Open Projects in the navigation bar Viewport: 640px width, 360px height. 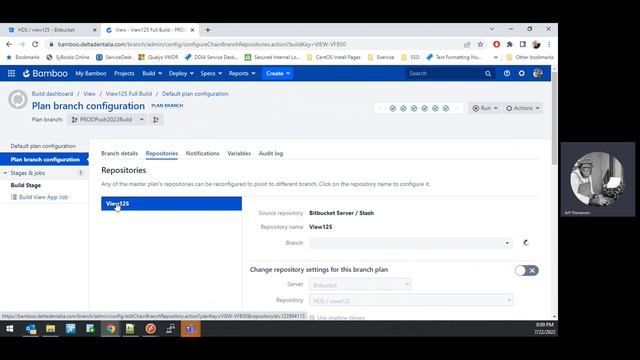124,73
